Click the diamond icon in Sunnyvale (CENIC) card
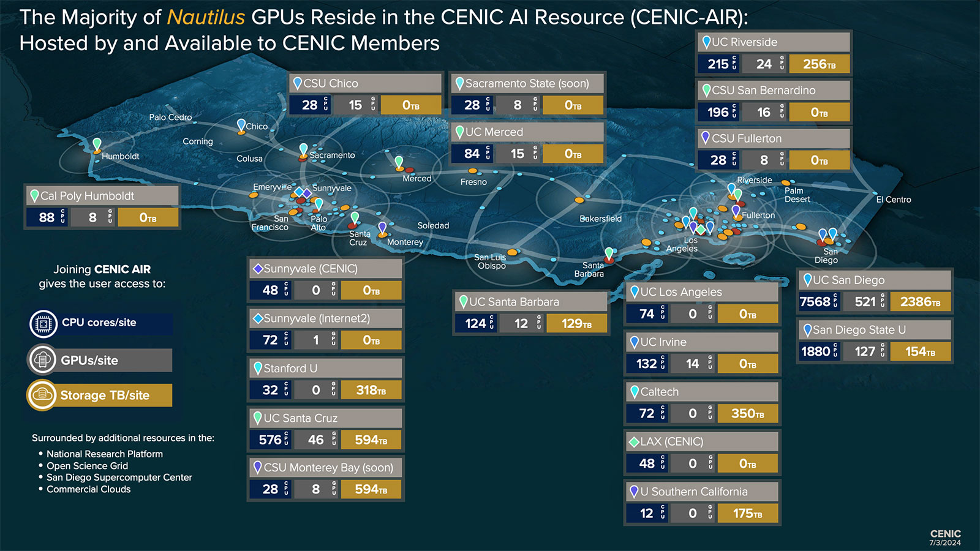This screenshot has height=551, width=980. (258, 269)
